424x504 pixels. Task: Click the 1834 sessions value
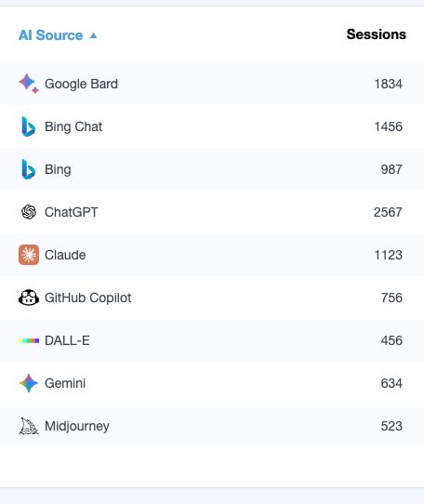(x=388, y=84)
